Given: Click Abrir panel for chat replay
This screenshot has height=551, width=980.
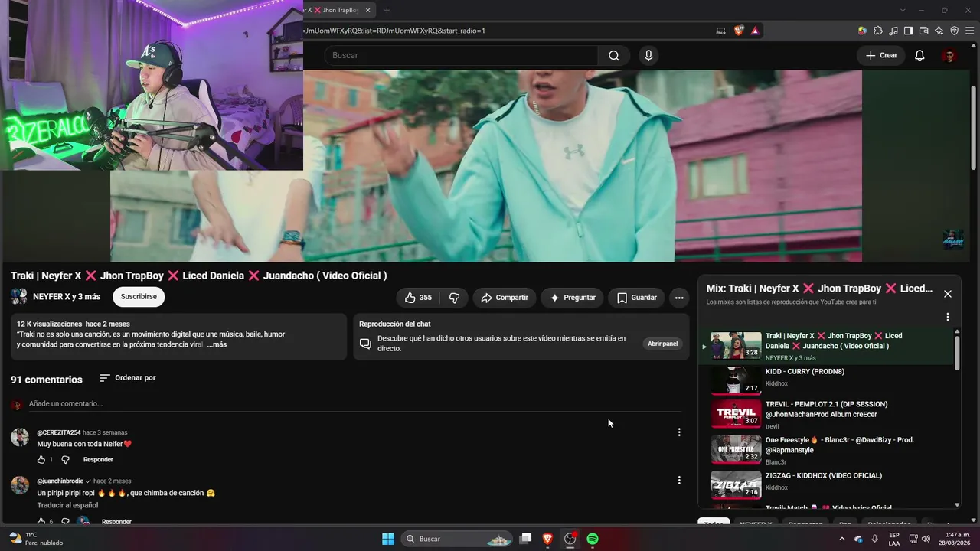Looking at the screenshot, I should (663, 344).
